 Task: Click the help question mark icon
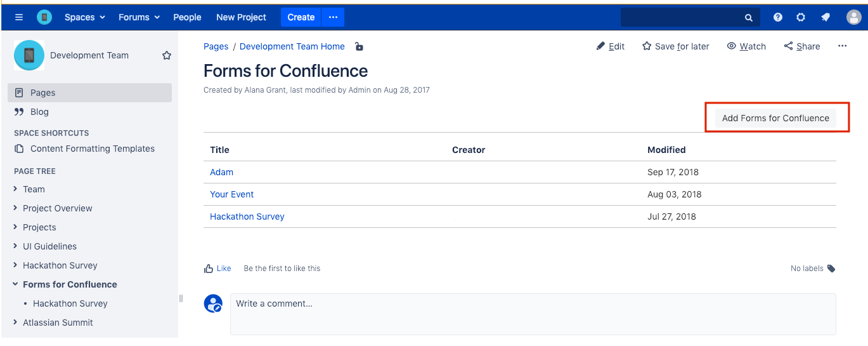(x=778, y=17)
